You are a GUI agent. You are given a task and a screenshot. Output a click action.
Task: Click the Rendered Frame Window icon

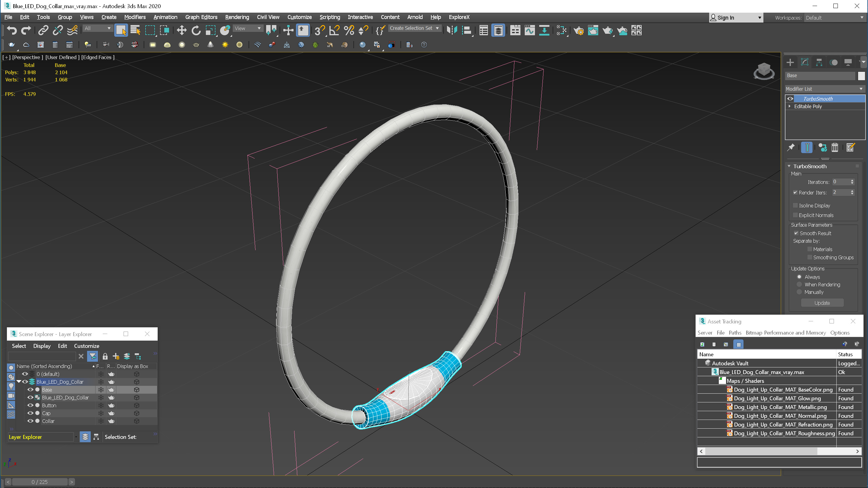click(593, 31)
